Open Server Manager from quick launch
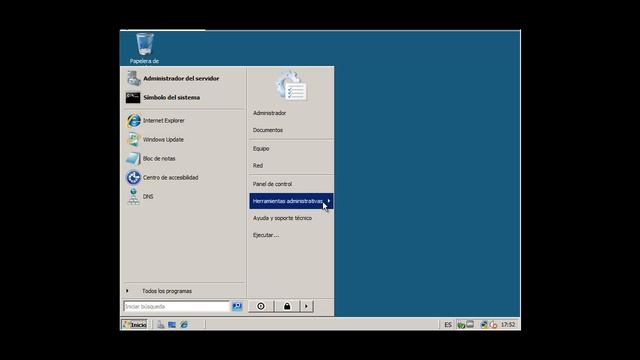The image size is (640, 360). click(x=161, y=325)
